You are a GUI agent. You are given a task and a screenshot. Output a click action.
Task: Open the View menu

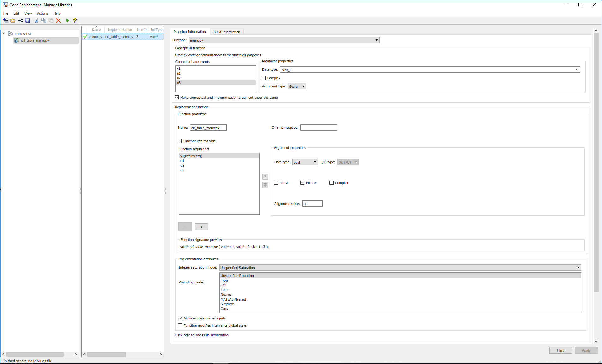point(28,13)
